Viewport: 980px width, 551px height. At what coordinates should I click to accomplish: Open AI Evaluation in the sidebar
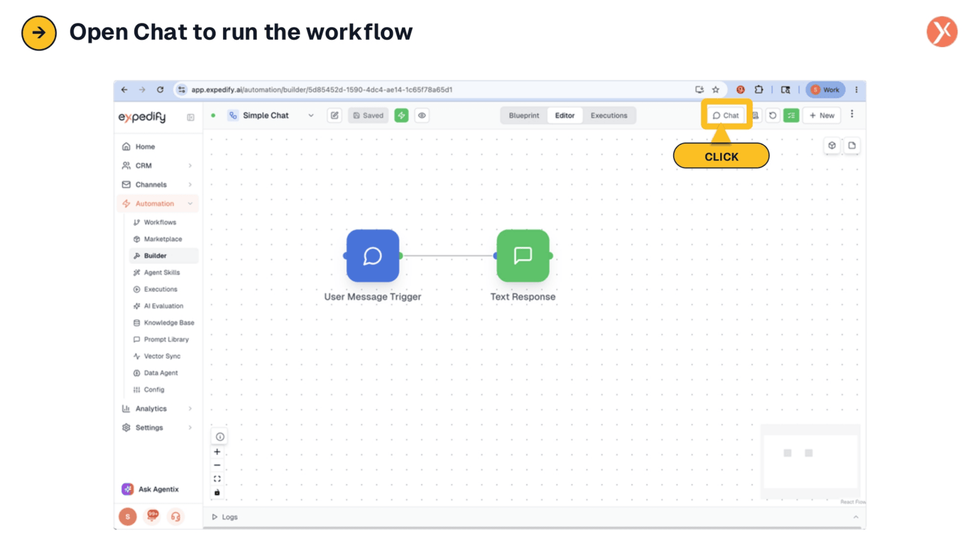tap(164, 306)
